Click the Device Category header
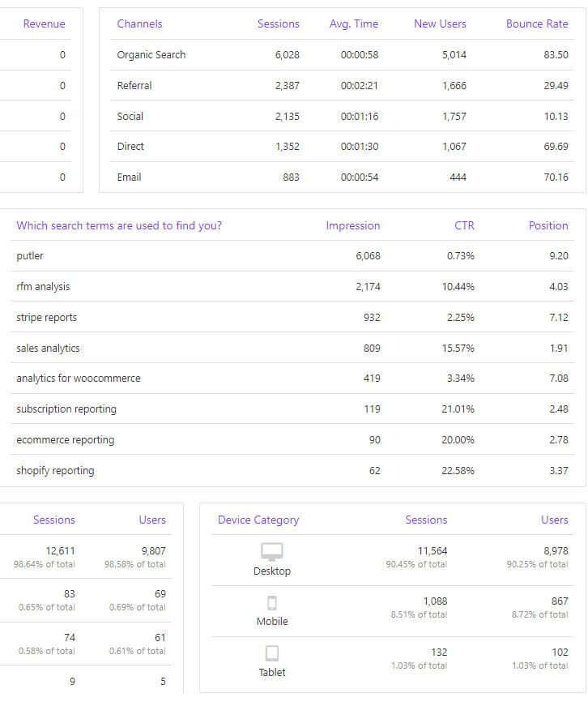This screenshot has height=706, width=588. 258,520
